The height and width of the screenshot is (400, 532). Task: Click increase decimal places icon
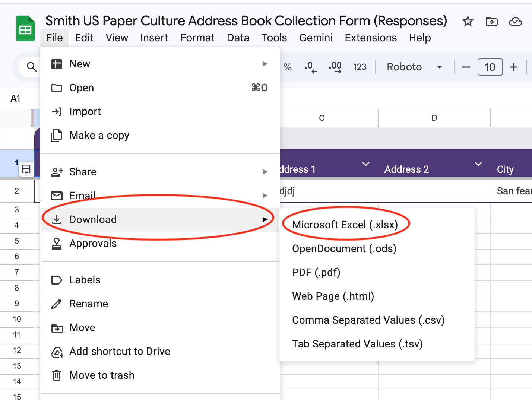(335, 67)
